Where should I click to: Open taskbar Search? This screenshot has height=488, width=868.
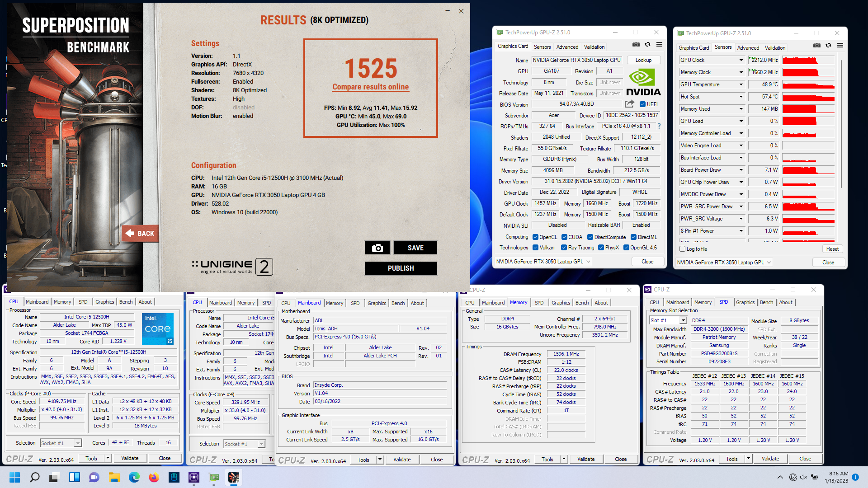click(34, 477)
